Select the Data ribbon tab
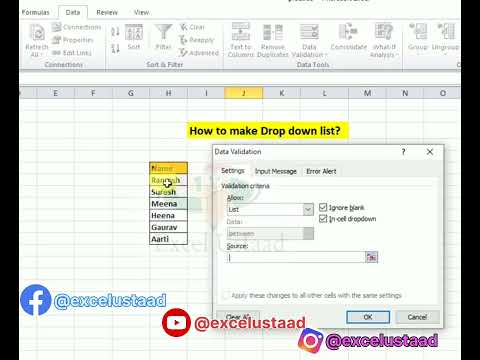This screenshot has height=360, width=480. coord(73,12)
